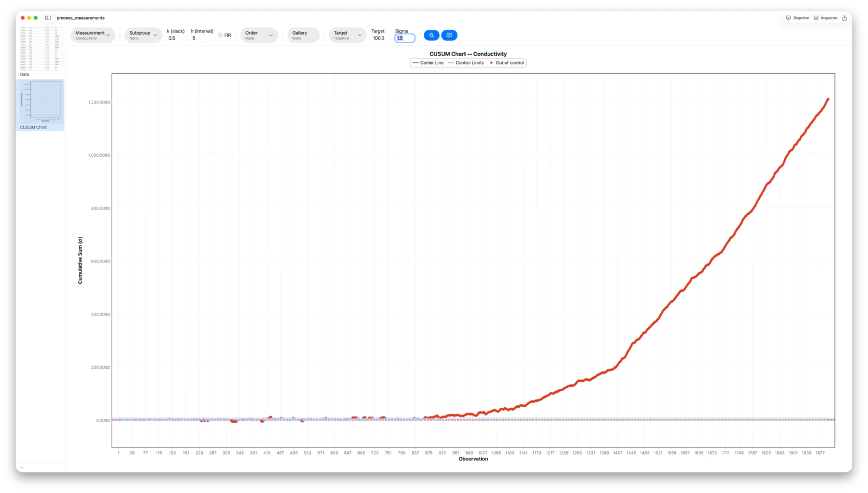Click the Control Limits legend entry
Image resolution: width=868 pixels, height=493 pixels.
coord(465,63)
